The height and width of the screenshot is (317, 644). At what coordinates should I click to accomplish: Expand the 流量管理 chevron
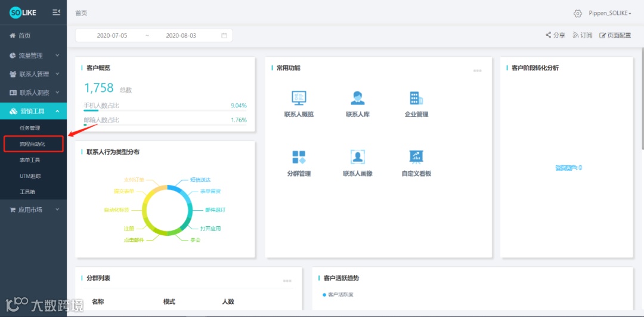point(57,55)
